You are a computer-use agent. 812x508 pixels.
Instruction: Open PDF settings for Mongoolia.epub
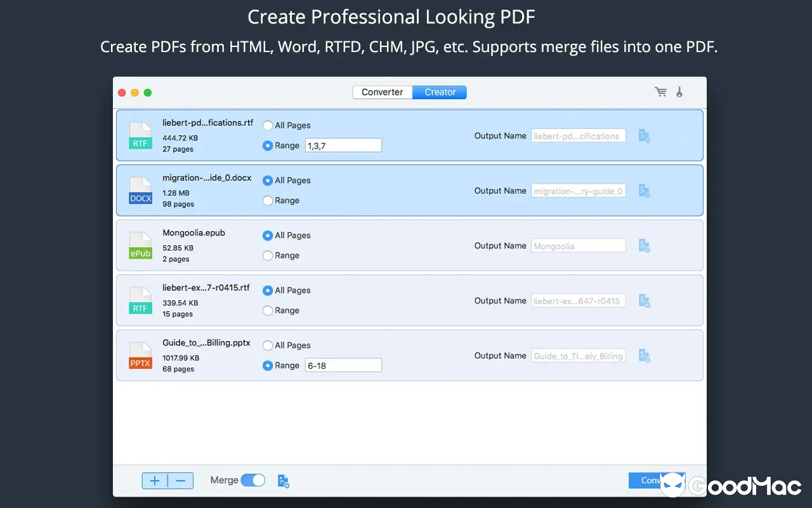tap(644, 245)
